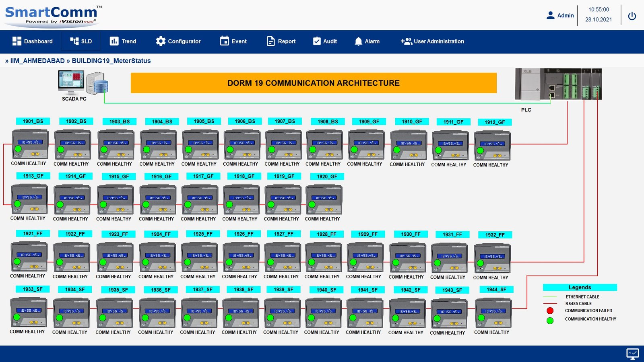The width and height of the screenshot is (644, 362).
Task: Open the Trend page
Action: (x=123, y=41)
